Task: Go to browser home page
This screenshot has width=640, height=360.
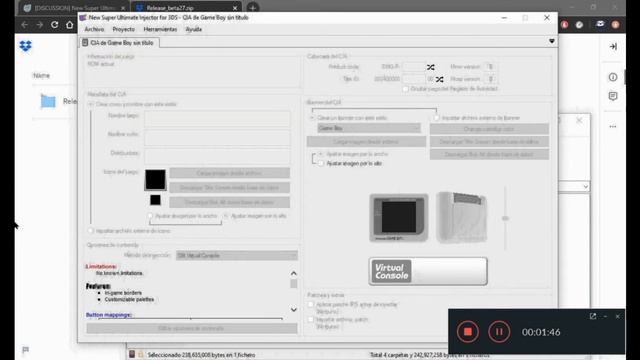Action: point(69,25)
